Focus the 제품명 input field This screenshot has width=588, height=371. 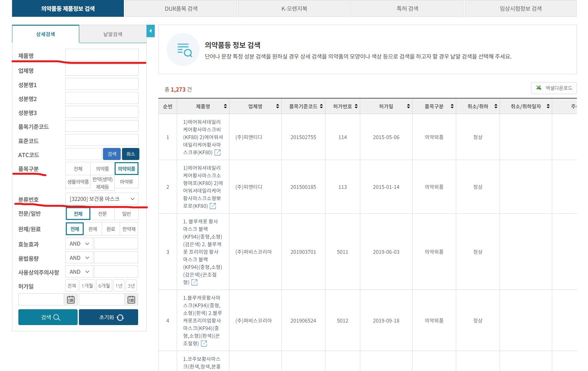click(102, 55)
